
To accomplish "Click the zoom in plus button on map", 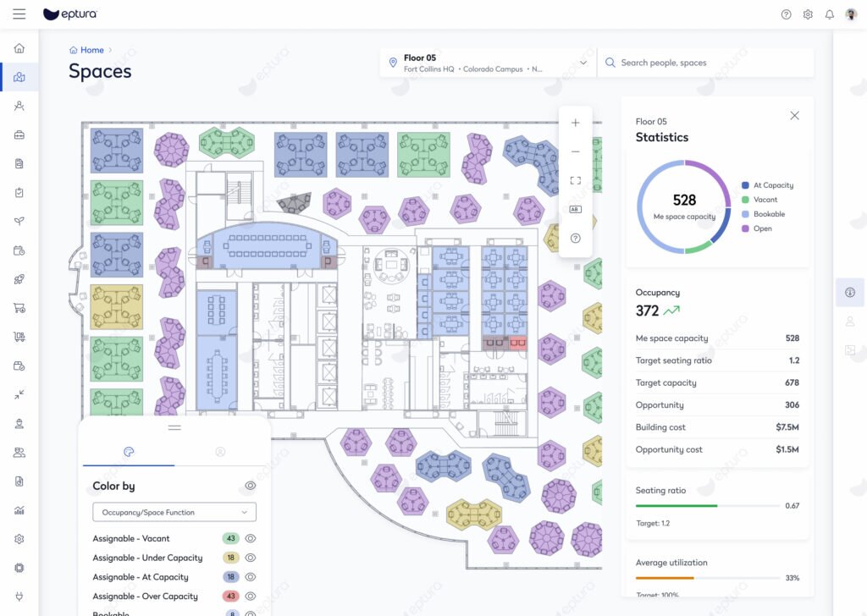I will 576,123.
